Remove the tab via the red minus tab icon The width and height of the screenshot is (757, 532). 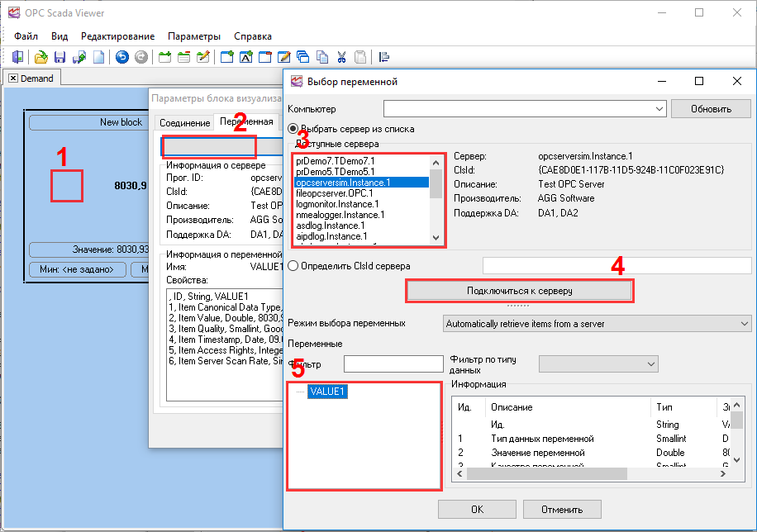(x=184, y=57)
